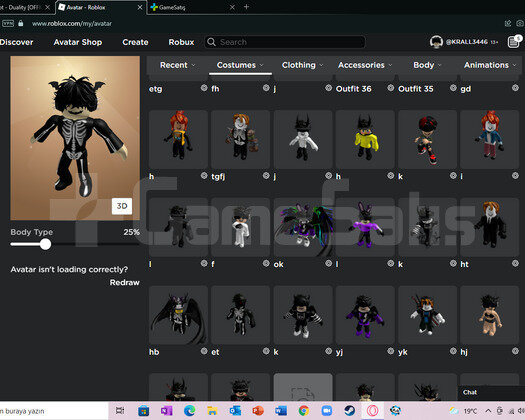Viewport: 525px width, 420px height.
Task: Select the yj purple costume thumbnail
Action: [365, 315]
